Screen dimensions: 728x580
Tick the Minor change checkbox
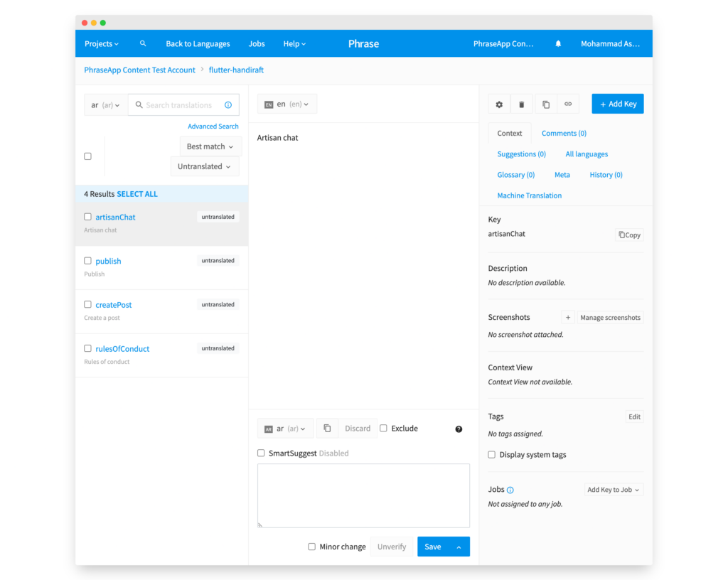coord(311,547)
